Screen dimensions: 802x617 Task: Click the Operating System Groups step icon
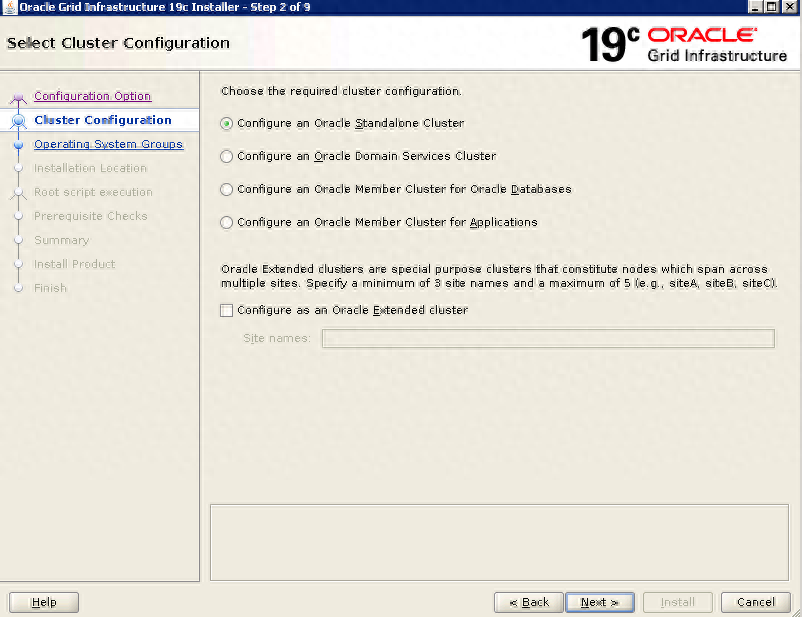[x=19, y=144]
